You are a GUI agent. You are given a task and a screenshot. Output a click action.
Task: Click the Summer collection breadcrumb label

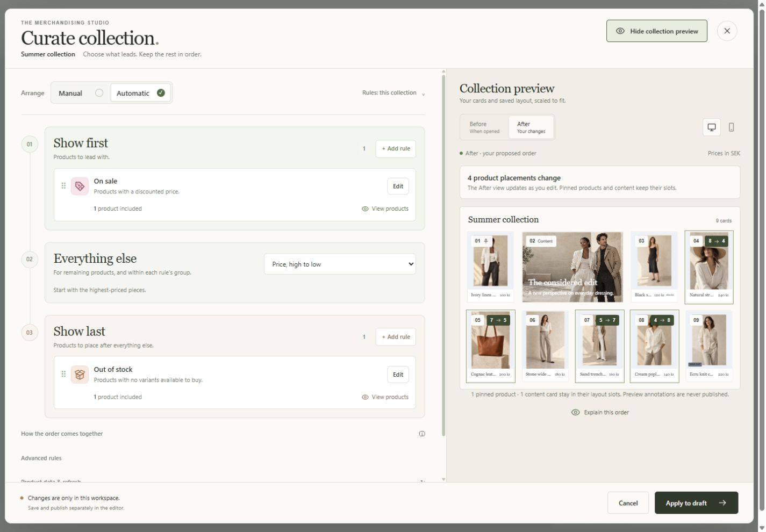[48, 54]
